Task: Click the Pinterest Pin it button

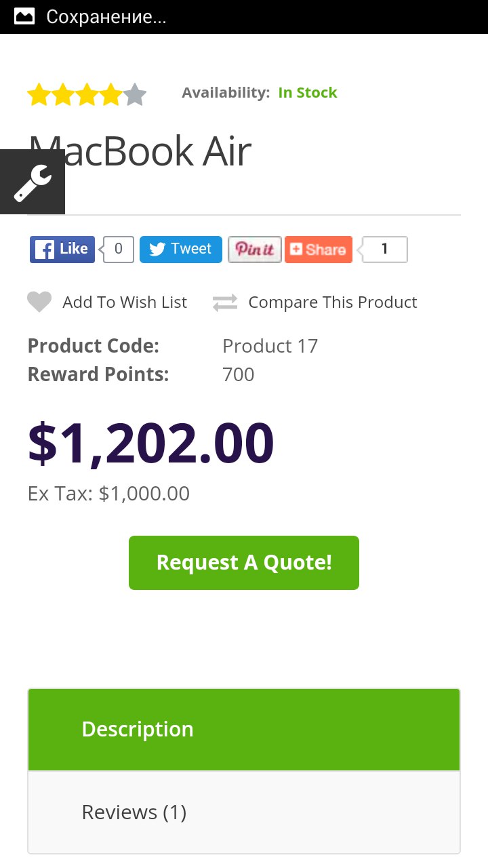Action: point(254,250)
